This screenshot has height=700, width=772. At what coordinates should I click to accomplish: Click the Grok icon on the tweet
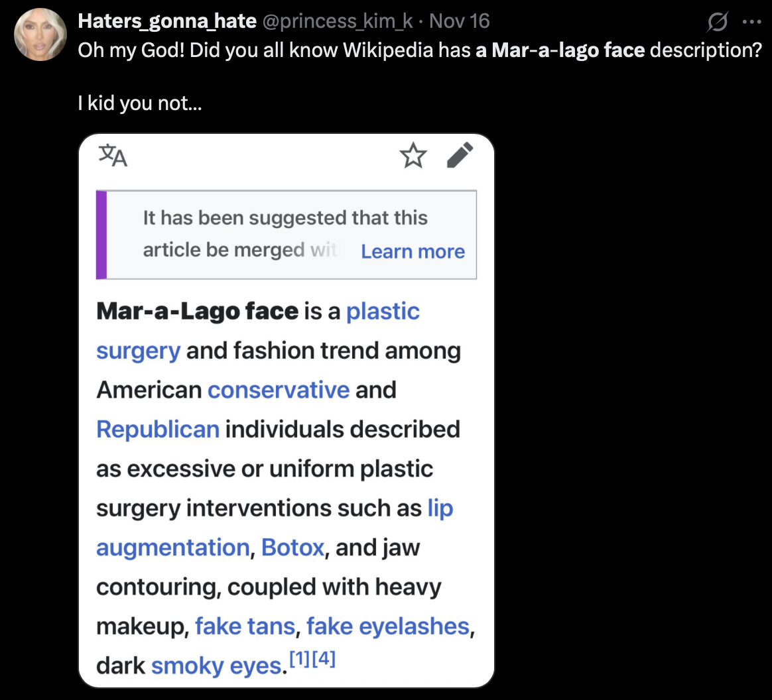(717, 23)
